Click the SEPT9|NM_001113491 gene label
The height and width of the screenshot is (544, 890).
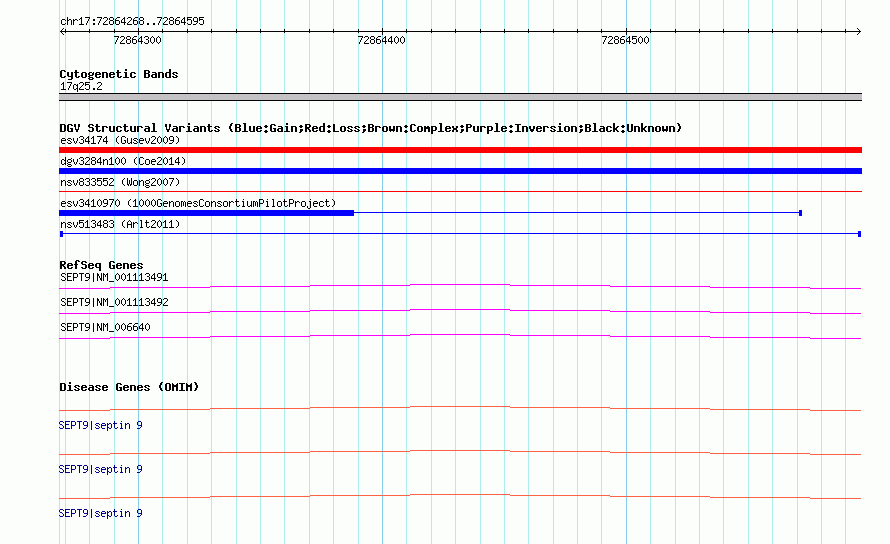click(114, 277)
